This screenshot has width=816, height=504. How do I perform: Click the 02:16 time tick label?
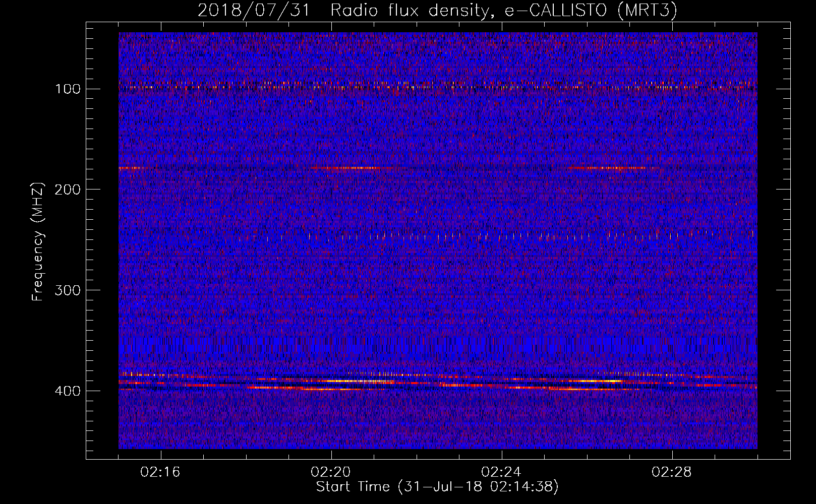(160, 472)
